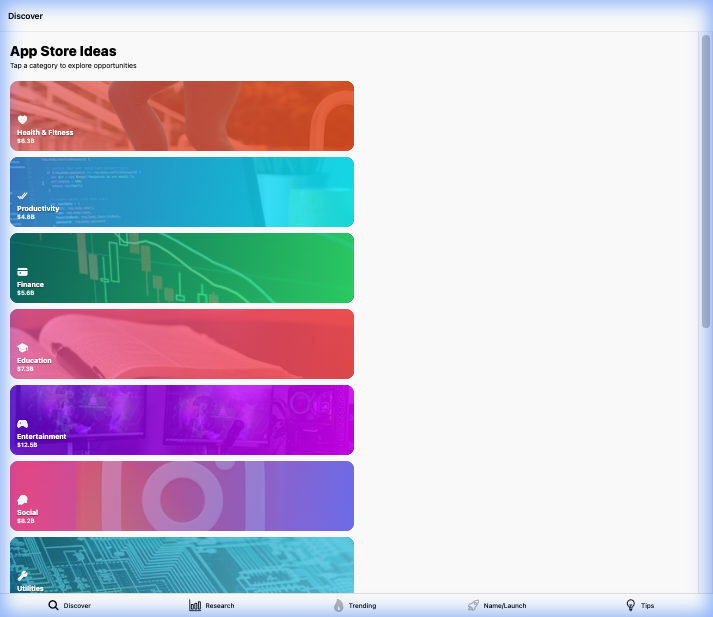Screen dimensions: 713x617
Task: Go to the Trending tab
Action: click(355, 605)
